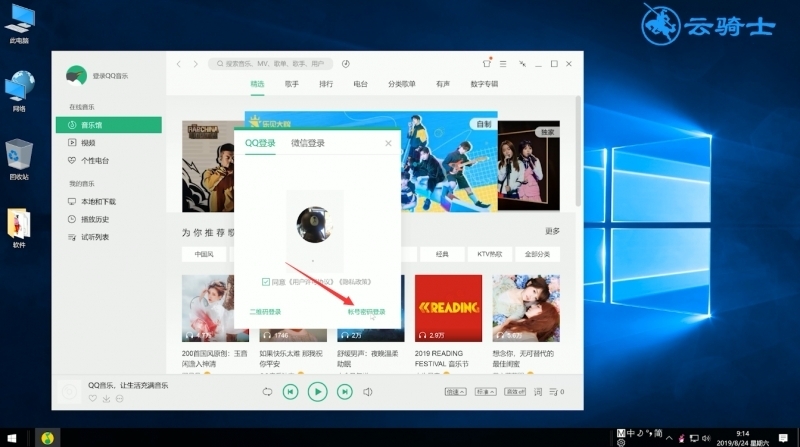Switch to the 有声 tab
Viewport: 800px width, 447px height.
click(443, 84)
